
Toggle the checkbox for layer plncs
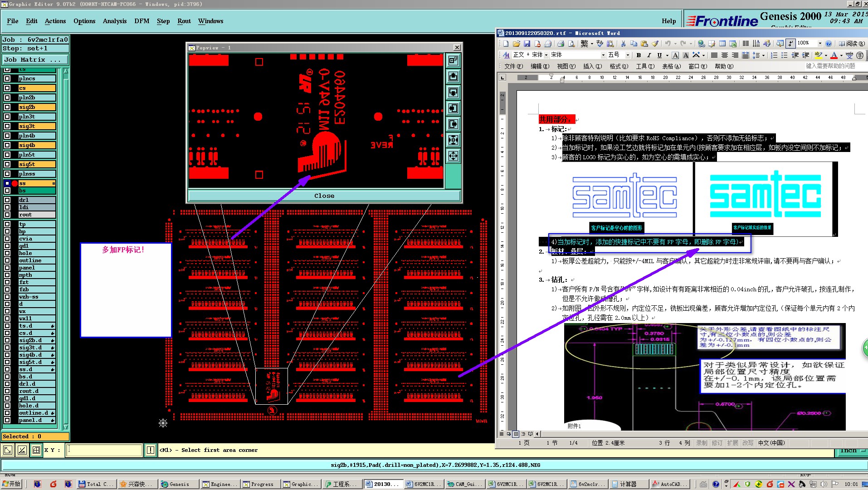click(x=7, y=78)
